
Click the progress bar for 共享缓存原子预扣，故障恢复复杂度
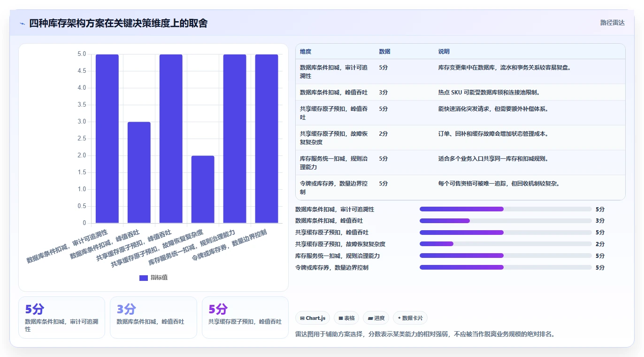click(x=506, y=244)
